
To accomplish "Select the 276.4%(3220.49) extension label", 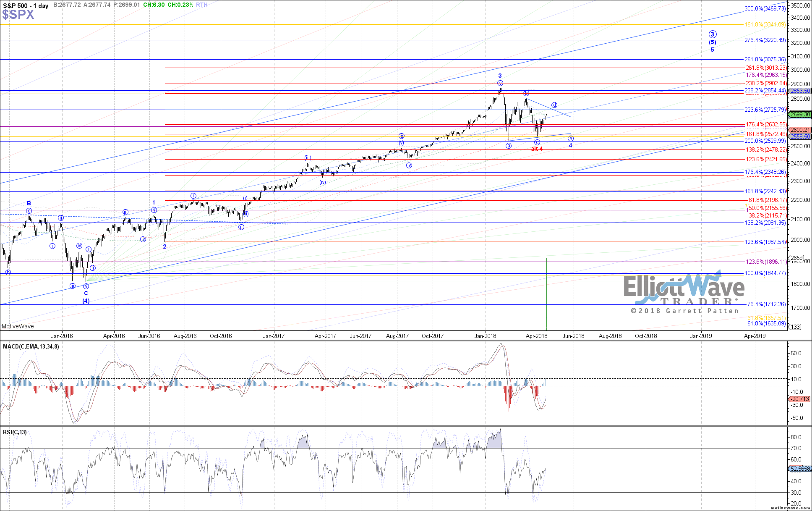I will tap(765, 40).
